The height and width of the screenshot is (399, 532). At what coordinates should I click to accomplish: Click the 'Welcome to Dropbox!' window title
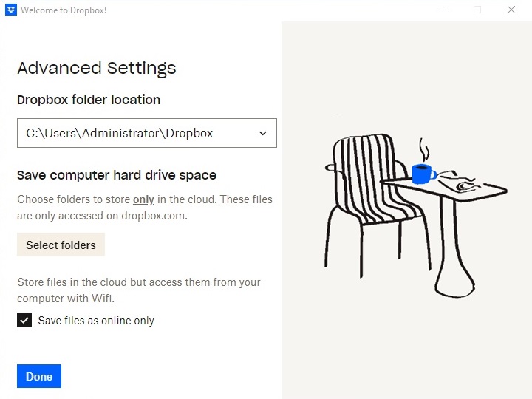64,10
